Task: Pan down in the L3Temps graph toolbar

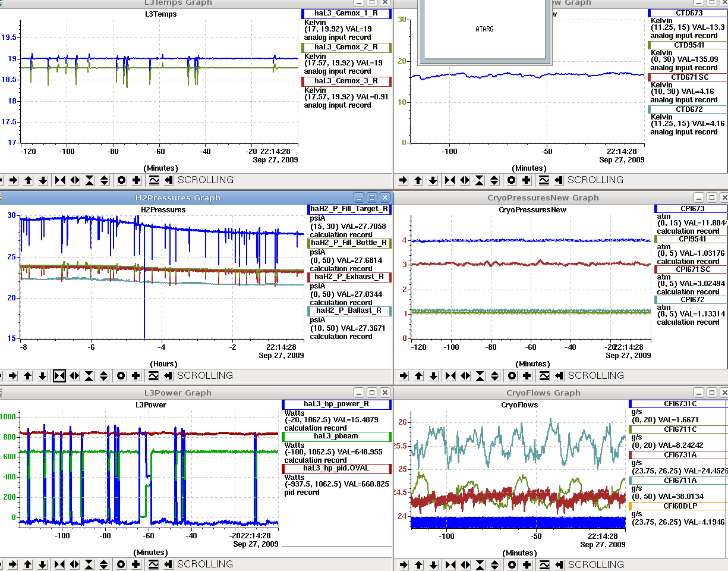Action: point(43,180)
